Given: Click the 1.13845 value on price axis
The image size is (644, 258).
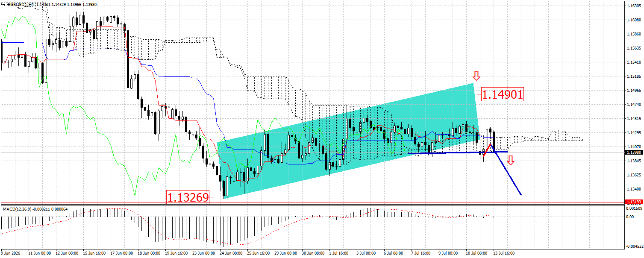Looking at the screenshot, I should [633, 161].
